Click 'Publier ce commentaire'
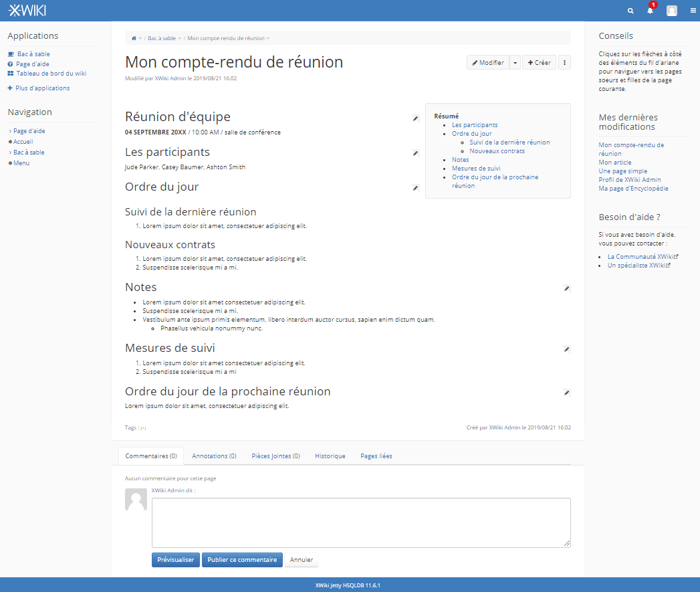 point(242,560)
